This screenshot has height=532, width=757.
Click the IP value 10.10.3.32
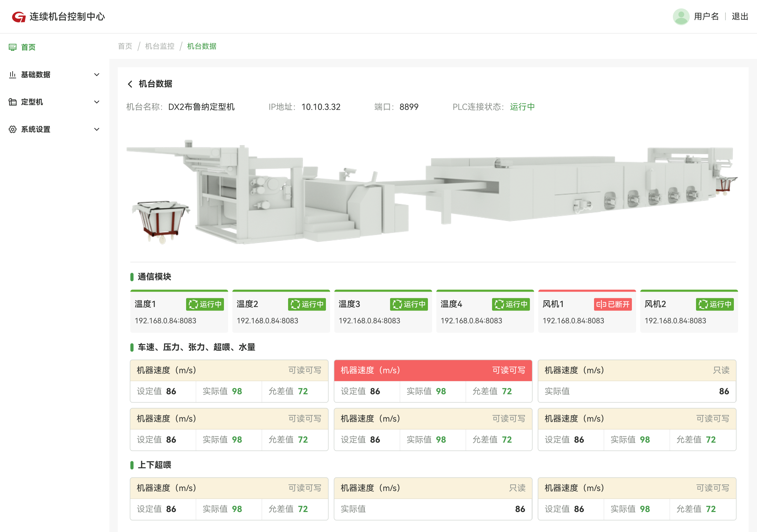pos(321,107)
